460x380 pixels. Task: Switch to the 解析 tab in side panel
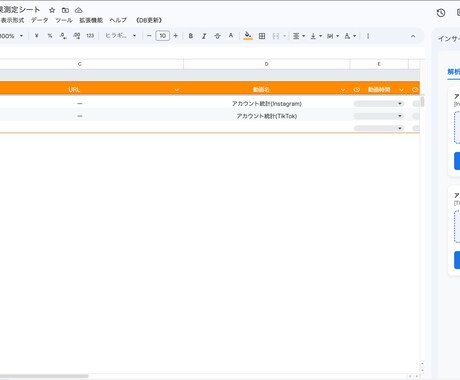(x=454, y=72)
